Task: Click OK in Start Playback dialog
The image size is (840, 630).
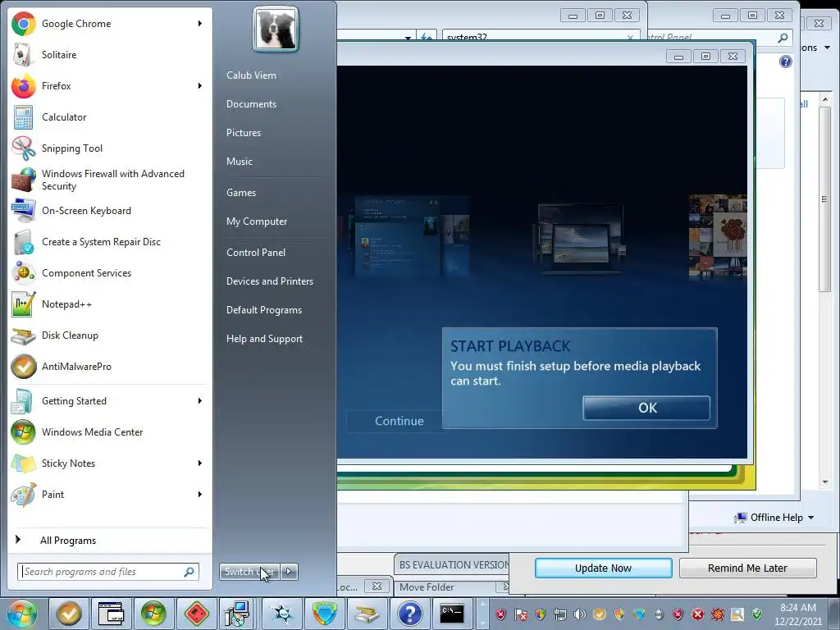Action: [646, 409]
